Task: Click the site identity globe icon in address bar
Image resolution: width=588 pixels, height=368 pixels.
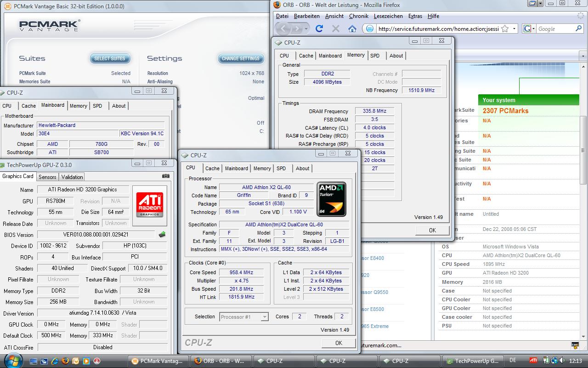Action: pyautogui.click(x=369, y=29)
